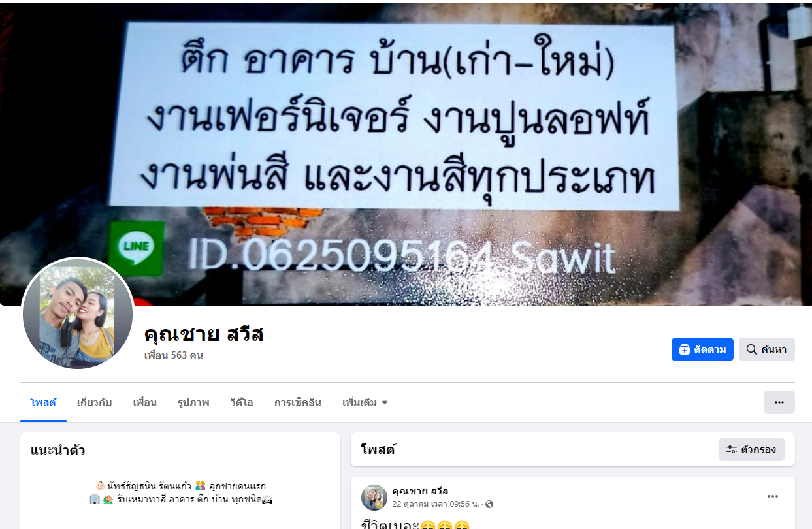Expand the เพิ่มเติม dropdown tab
Image resolution: width=812 pixels, height=529 pixels.
coord(365,402)
